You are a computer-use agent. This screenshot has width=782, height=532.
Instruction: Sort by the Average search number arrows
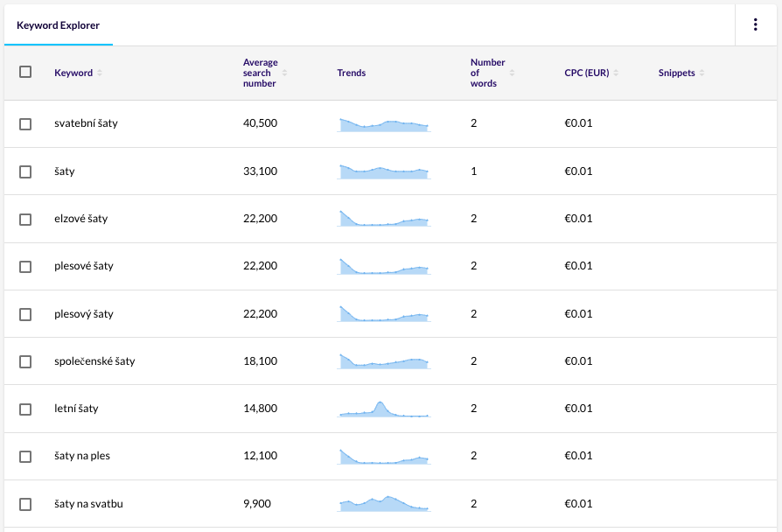285,73
